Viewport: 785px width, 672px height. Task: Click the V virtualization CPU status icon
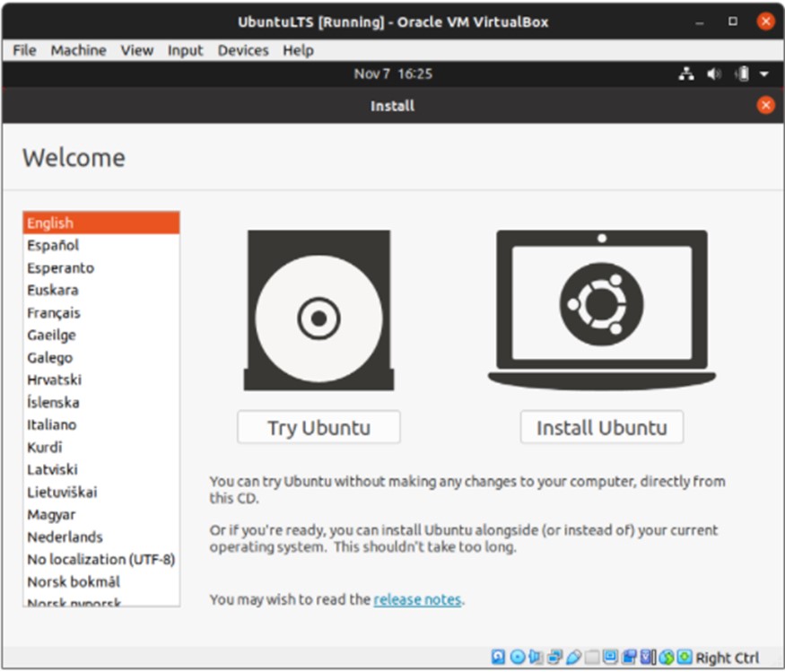coord(648,657)
